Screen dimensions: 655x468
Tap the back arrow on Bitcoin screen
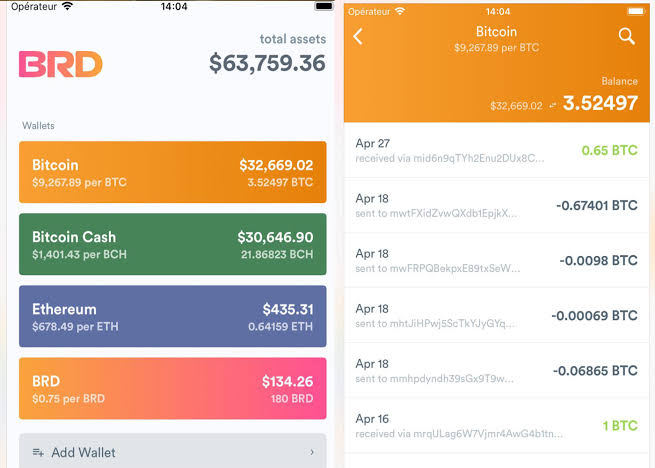pos(358,36)
